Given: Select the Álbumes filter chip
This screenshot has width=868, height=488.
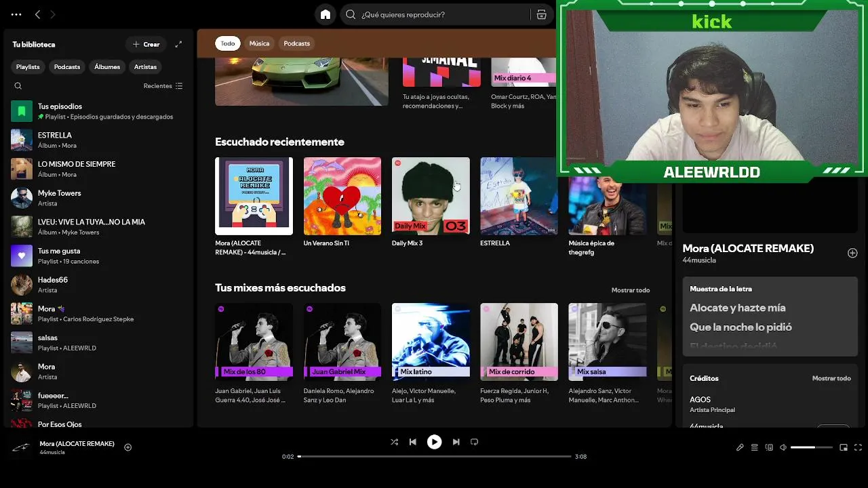Looking at the screenshot, I should click(107, 67).
